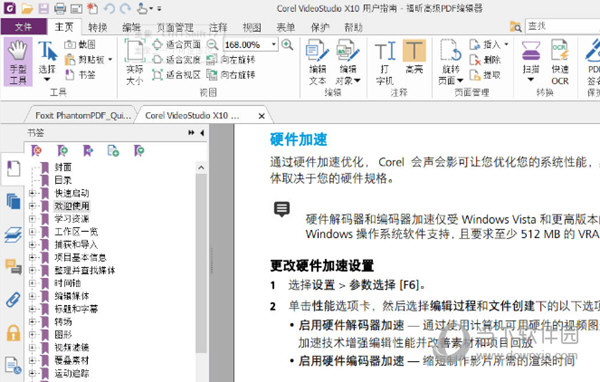Open the zoom percentage dropdown arrow
This screenshot has height=382, width=600.
[274, 44]
